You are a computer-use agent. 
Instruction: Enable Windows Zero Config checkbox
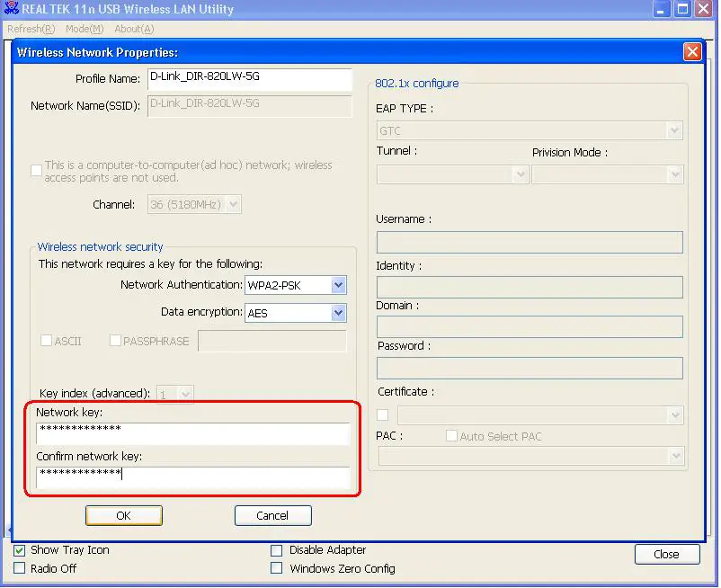[x=277, y=569]
